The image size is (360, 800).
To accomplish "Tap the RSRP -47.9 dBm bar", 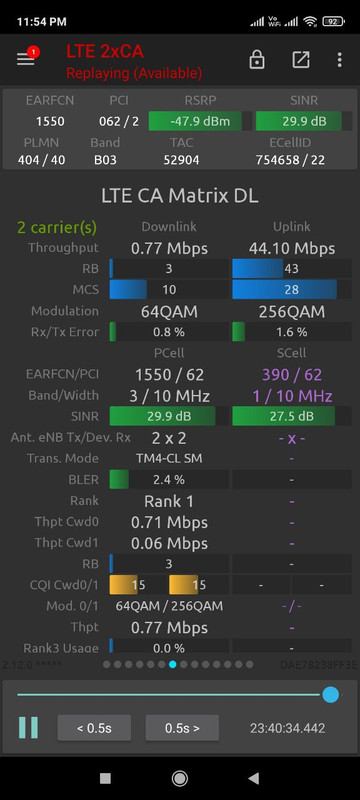I will (200, 121).
